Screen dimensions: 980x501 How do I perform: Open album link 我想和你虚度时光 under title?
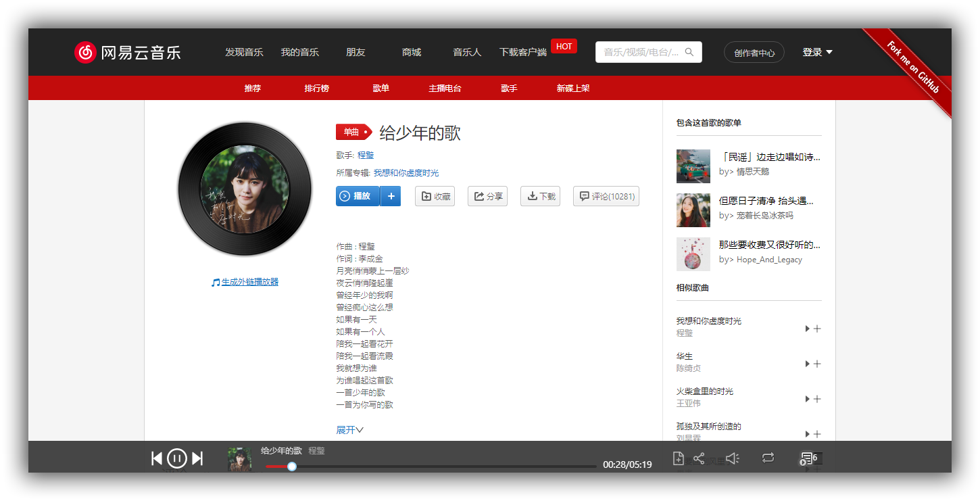pos(406,172)
